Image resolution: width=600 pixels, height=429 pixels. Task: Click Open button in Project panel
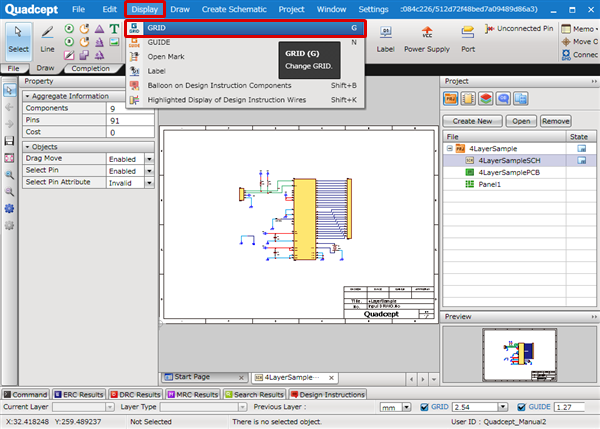521,121
